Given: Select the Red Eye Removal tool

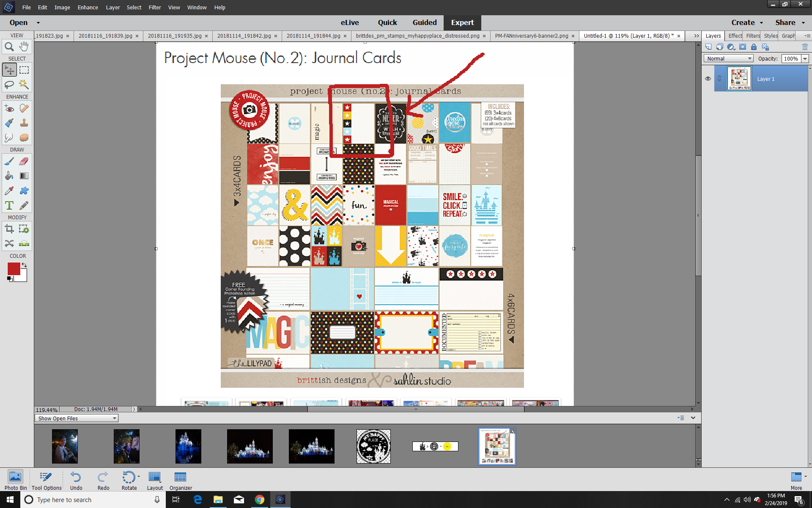Looking at the screenshot, I should (x=9, y=108).
